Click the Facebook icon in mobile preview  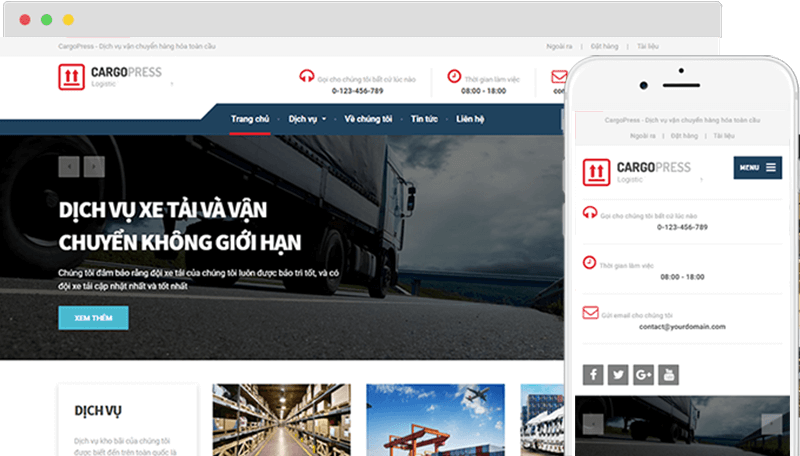pos(593,374)
